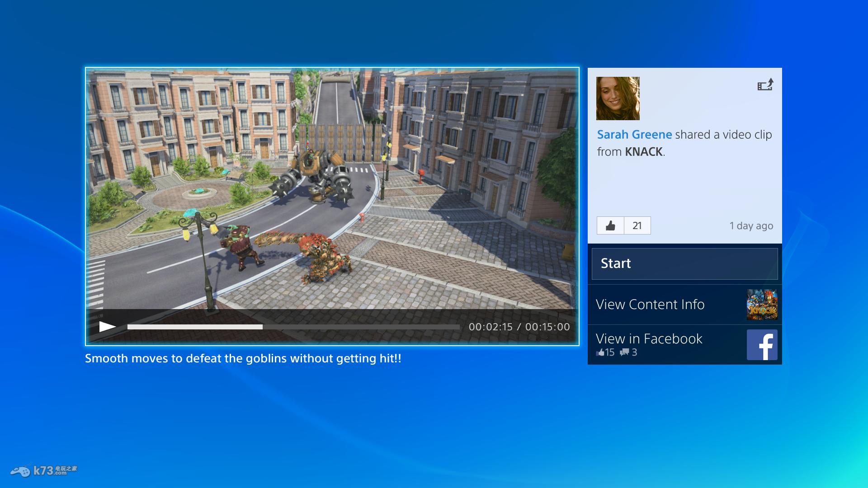Click the Facebook logo icon
The width and height of the screenshot is (868, 488).
click(762, 345)
